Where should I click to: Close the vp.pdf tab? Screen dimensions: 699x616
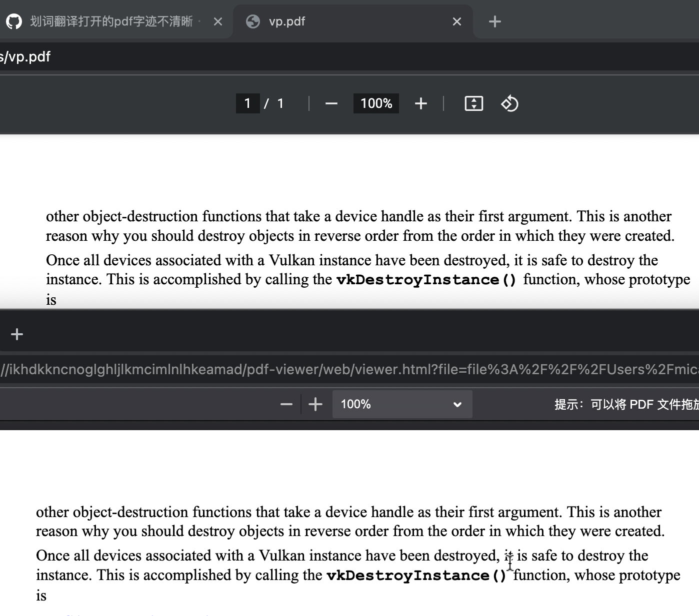pos(457,21)
